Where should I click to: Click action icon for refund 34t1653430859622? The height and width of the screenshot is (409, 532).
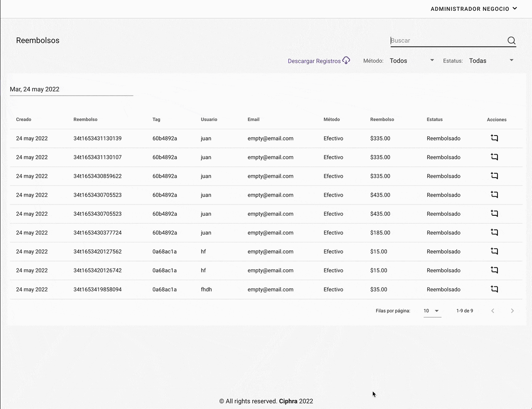[494, 176]
